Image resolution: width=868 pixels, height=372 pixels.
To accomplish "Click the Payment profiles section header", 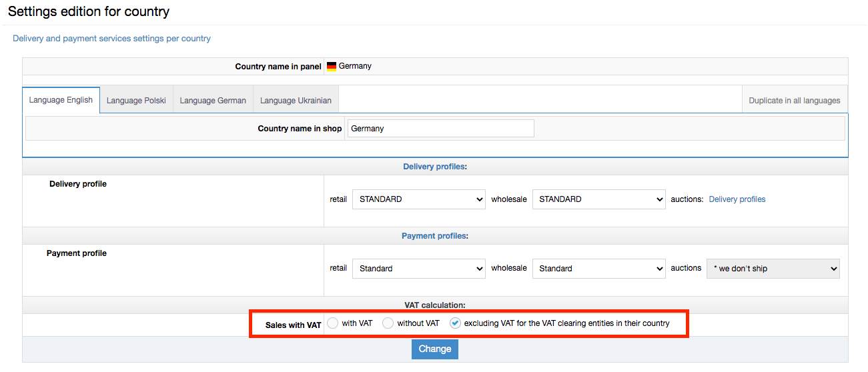I will [434, 236].
